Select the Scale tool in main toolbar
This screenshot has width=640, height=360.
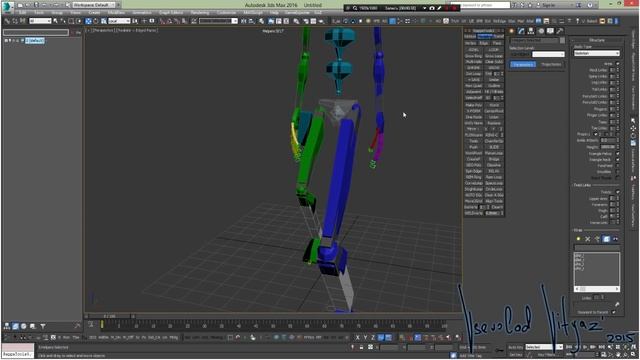(104, 21)
